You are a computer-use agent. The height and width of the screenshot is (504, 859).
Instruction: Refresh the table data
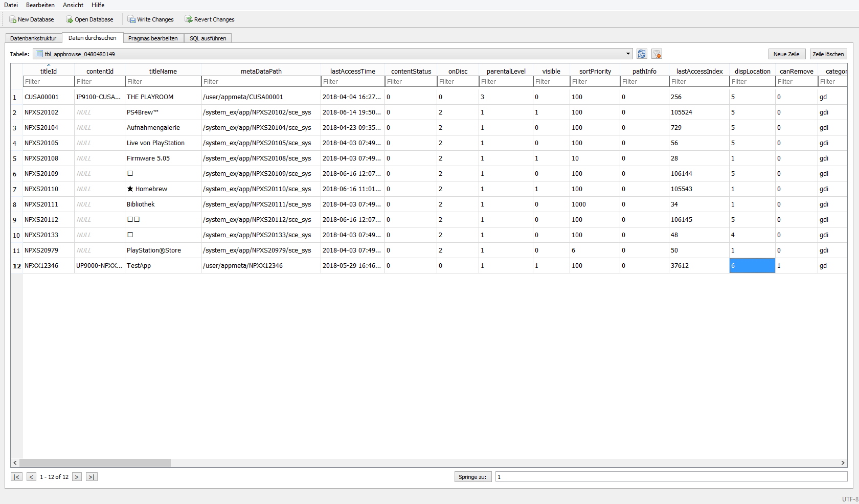point(642,54)
